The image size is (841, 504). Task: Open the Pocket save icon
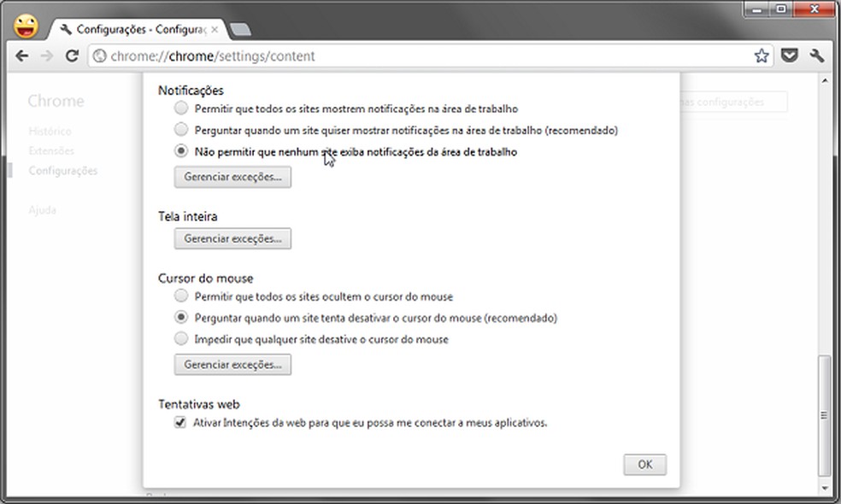[788, 55]
